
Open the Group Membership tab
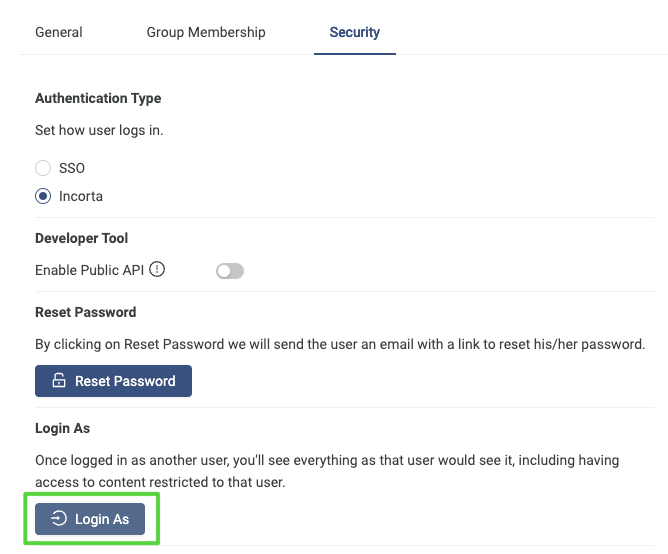(x=206, y=32)
